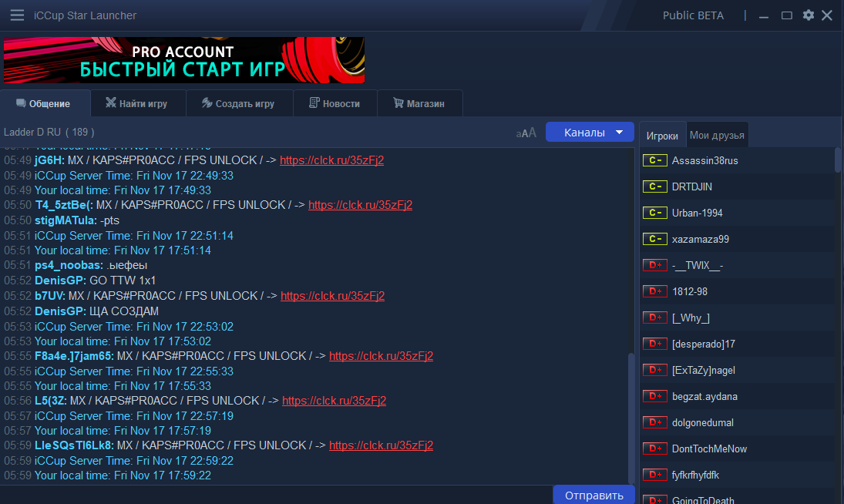Click nickname ps4_noobas in chat
Image resolution: width=844 pixels, height=504 pixels.
click(69, 265)
